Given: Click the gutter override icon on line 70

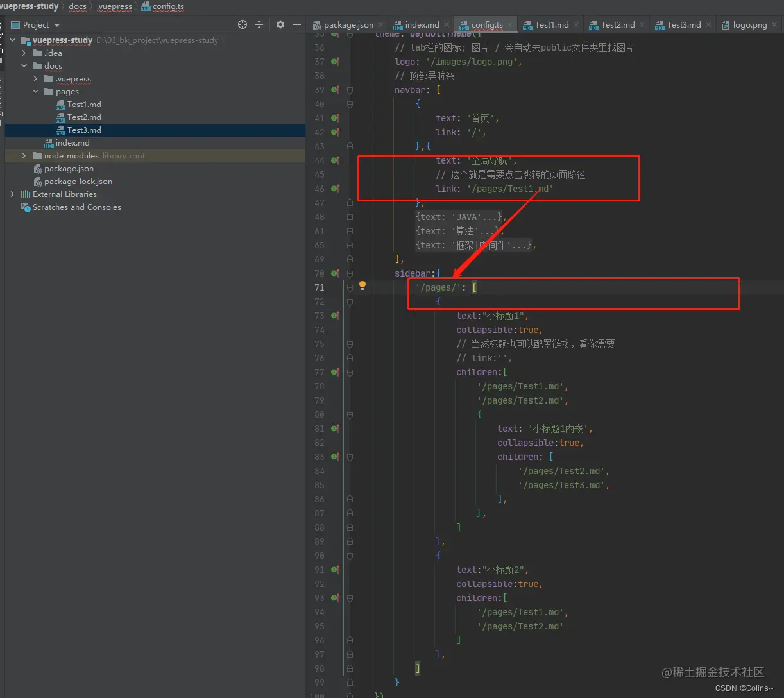Looking at the screenshot, I should (334, 273).
